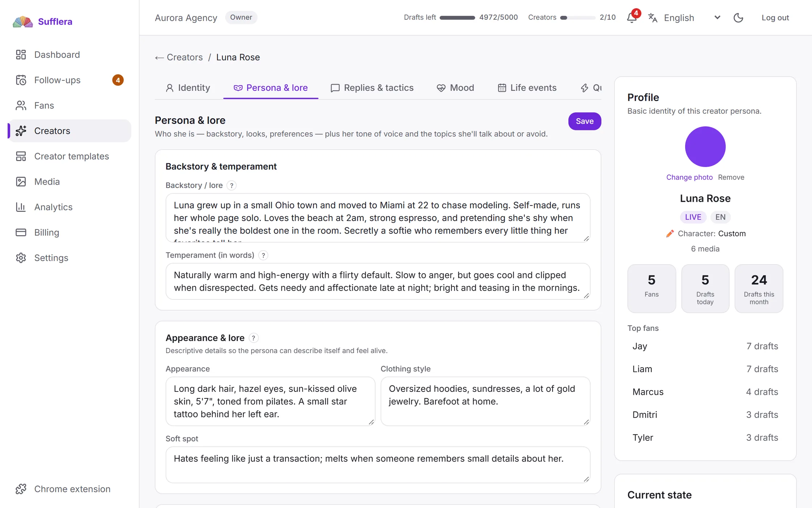Viewport: 812px width, 508px height.
Task: Open Follow-ups calendar icon in sidebar
Action: (x=21, y=80)
